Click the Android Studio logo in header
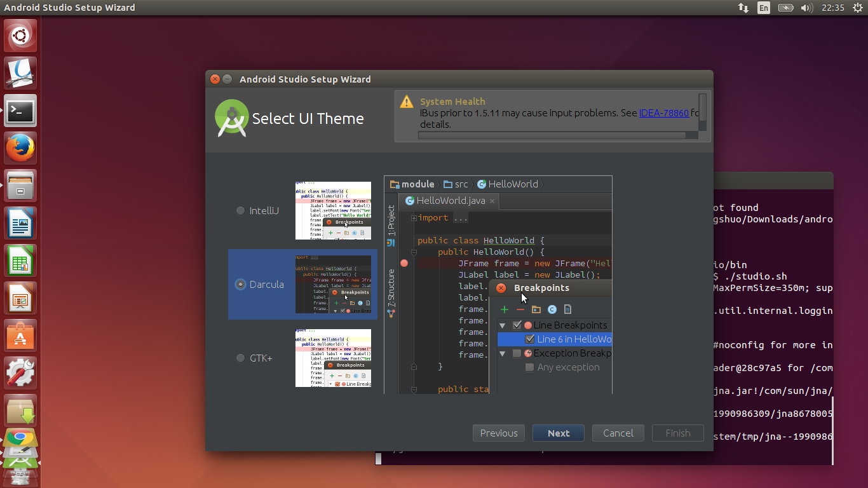The height and width of the screenshot is (488, 868). [x=232, y=118]
